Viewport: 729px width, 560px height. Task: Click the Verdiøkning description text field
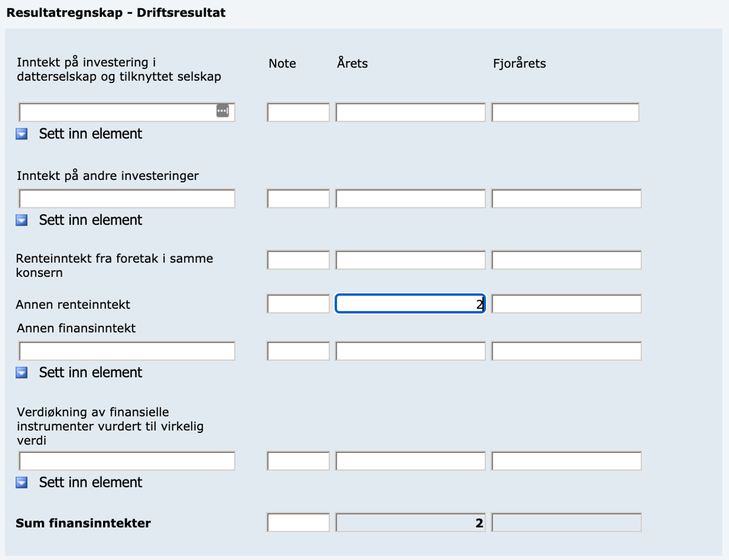coord(126,461)
